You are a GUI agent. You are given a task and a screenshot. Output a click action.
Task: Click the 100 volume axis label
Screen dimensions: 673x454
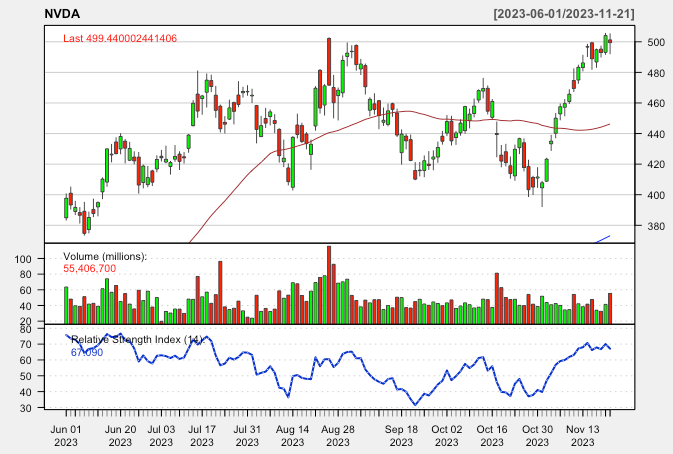coord(23,259)
